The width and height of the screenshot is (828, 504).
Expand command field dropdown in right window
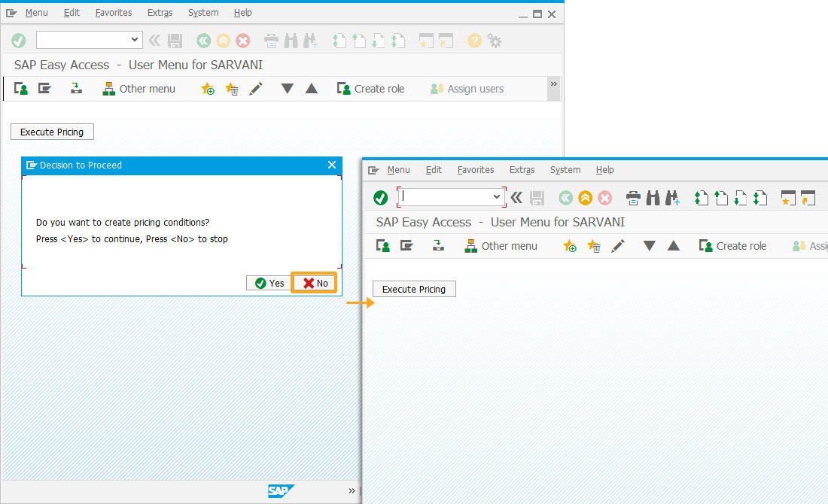click(x=497, y=197)
